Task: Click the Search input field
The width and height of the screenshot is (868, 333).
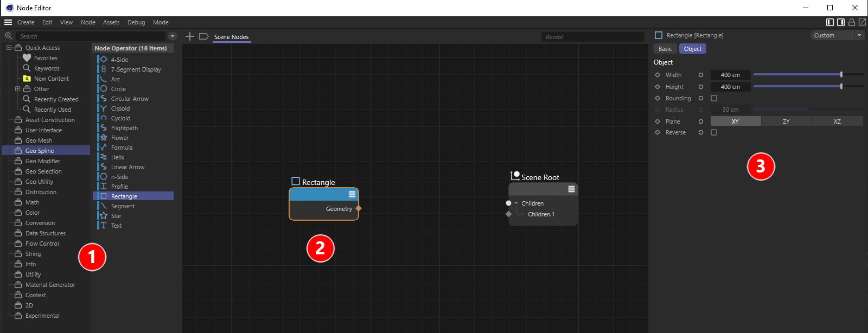Action: tap(91, 36)
